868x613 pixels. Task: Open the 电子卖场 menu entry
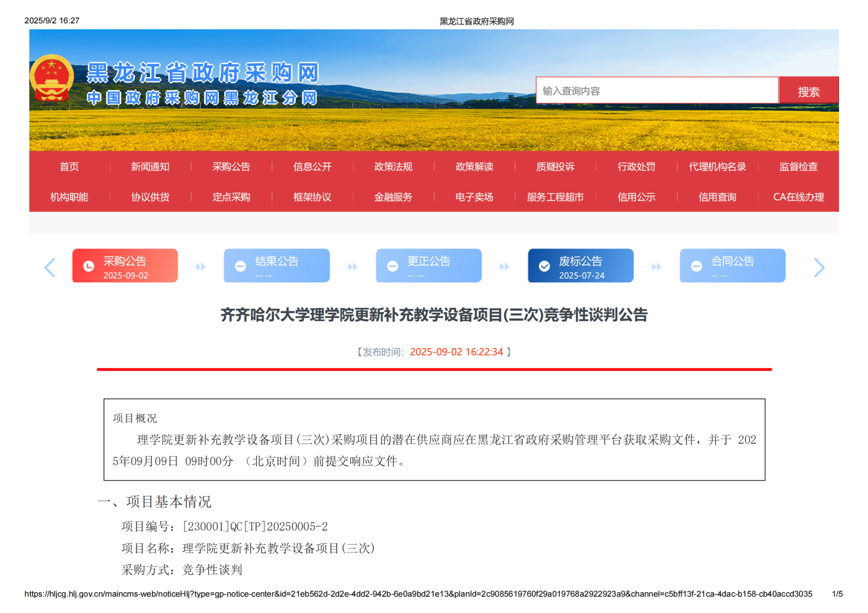click(474, 197)
